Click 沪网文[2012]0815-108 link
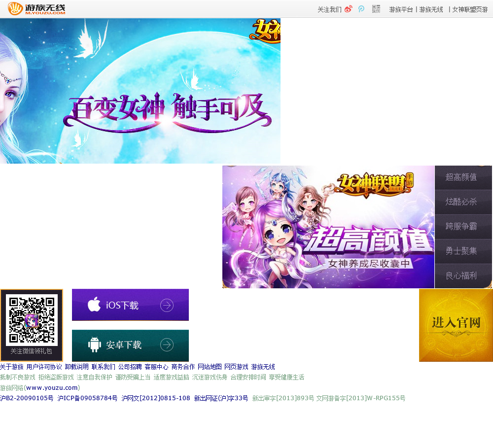Image resolution: width=493 pixels, height=448 pixels. tap(156, 398)
